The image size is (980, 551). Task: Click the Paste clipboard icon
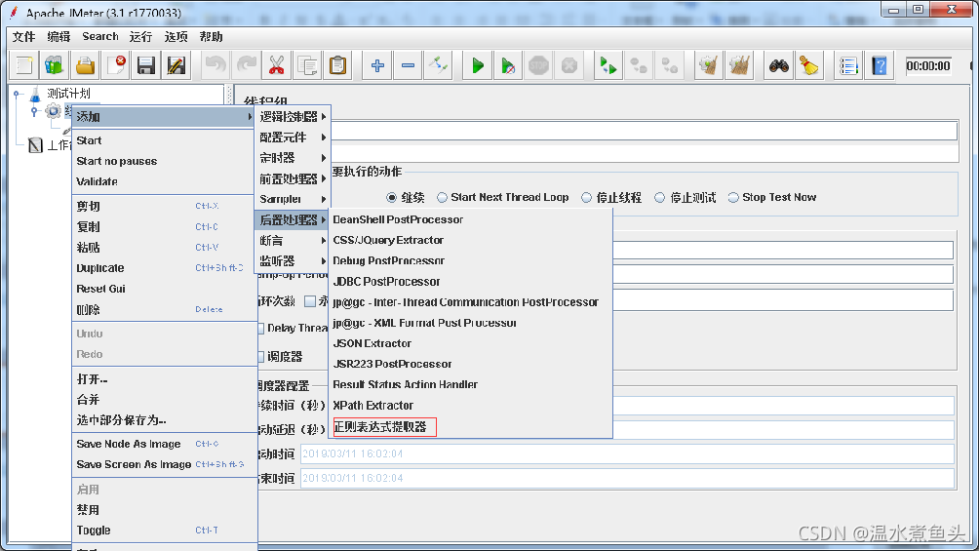tap(338, 65)
